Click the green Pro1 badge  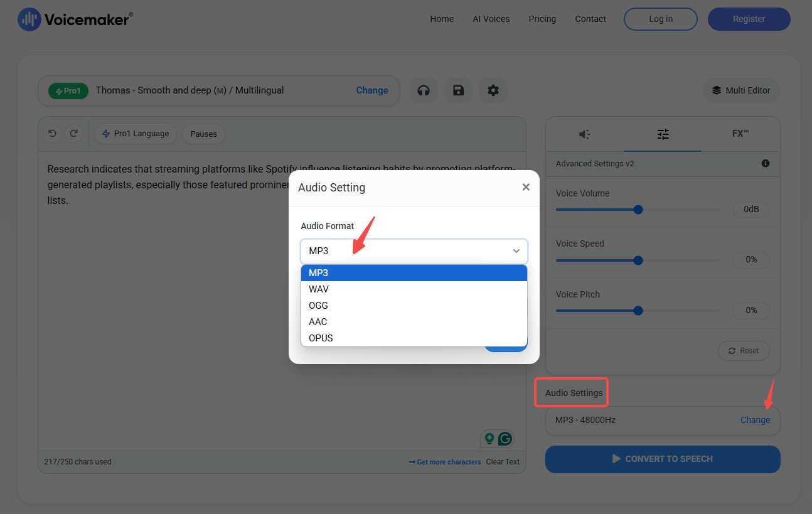pos(69,91)
